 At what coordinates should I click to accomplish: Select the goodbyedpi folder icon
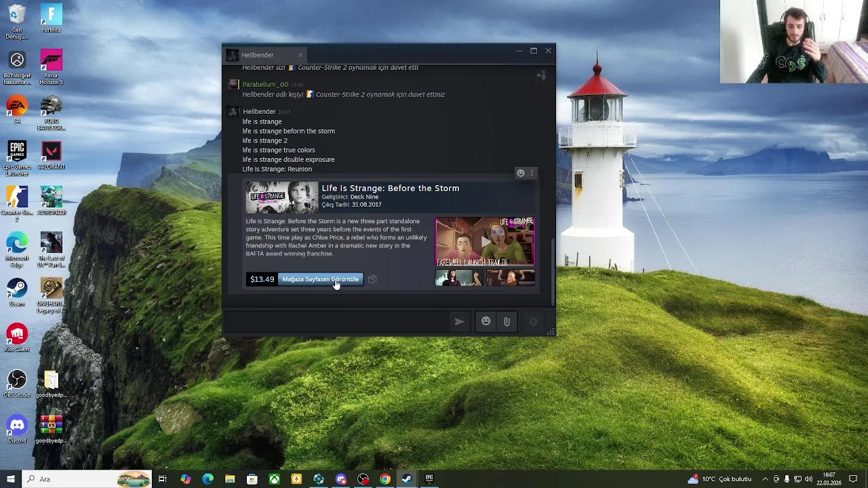pyautogui.click(x=51, y=384)
